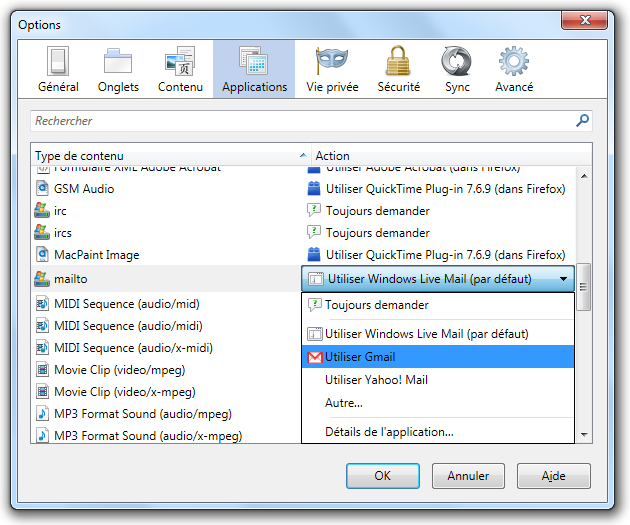Open the Général options panel
The image size is (630, 525).
58,69
